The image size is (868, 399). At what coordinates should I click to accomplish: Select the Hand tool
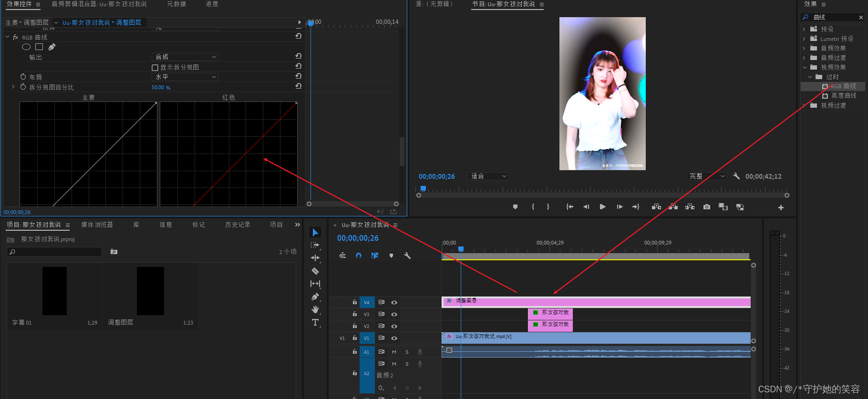315,309
